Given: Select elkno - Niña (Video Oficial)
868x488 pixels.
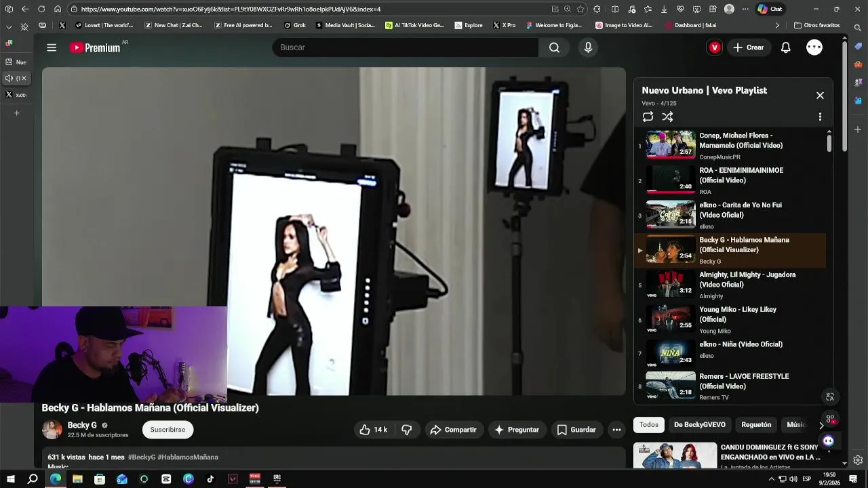Looking at the screenshot, I should [x=730, y=354].
